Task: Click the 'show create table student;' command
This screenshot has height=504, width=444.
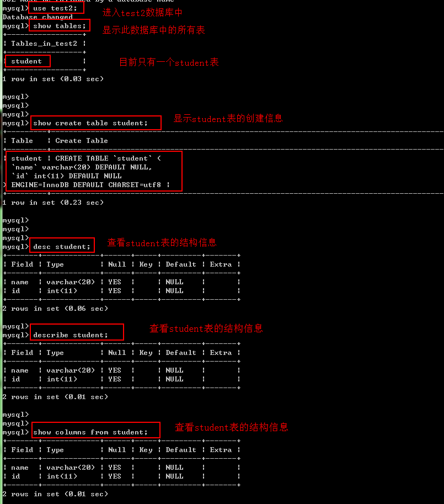Action: 95,123
